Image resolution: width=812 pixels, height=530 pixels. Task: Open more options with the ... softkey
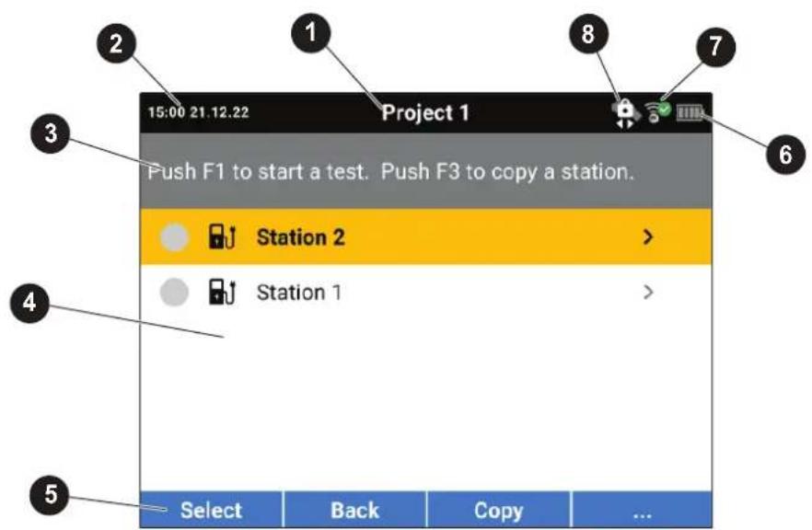click(643, 511)
